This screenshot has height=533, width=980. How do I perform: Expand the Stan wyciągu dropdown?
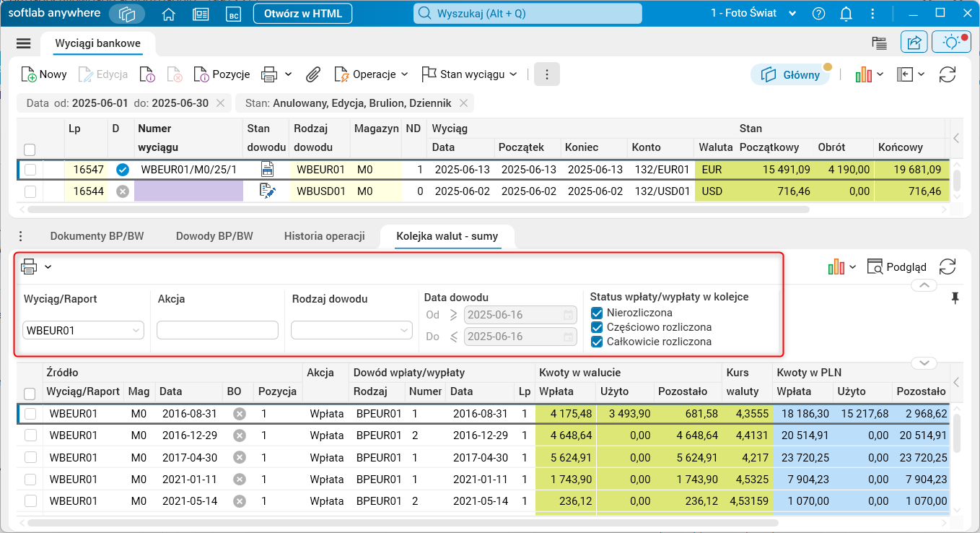click(x=470, y=74)
